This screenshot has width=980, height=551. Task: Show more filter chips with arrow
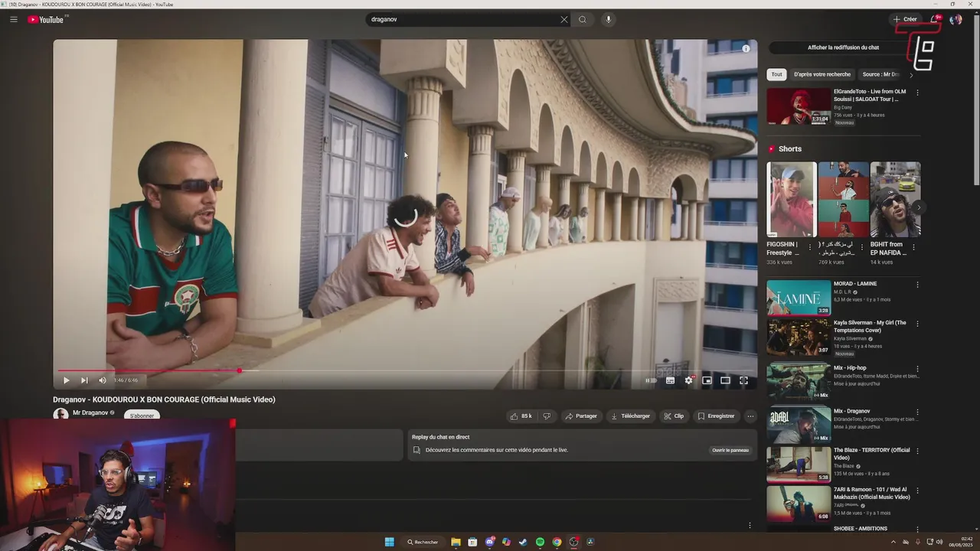click(x=911, y=74)
